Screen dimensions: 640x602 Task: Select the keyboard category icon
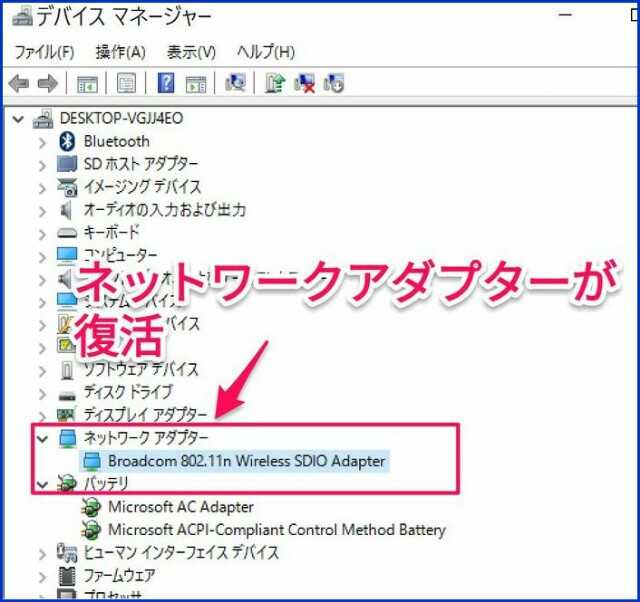(67, 233)
